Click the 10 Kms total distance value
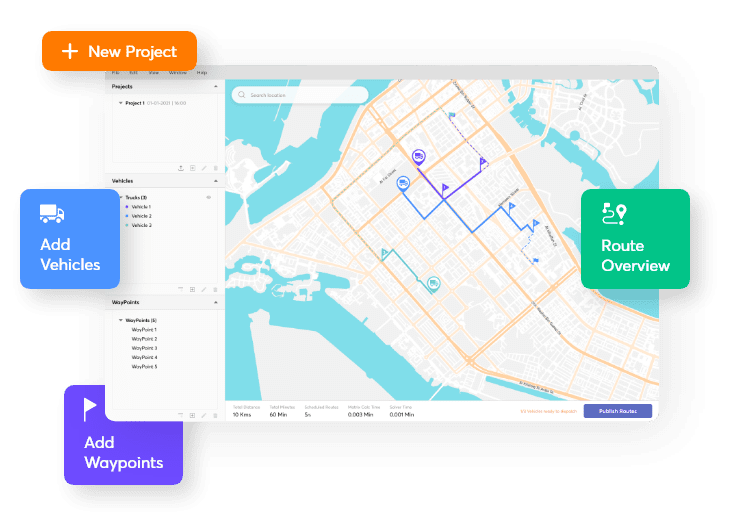This screenshot has width=744, height=526. click(242, 415)
